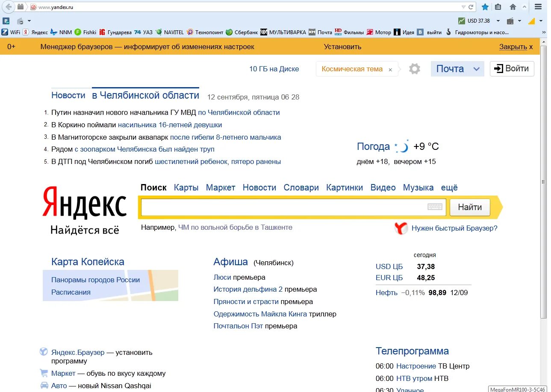Viewport: 551px width, 392px height.
Task: Open Карта Копейска heading link
Action: pos(88,262)
